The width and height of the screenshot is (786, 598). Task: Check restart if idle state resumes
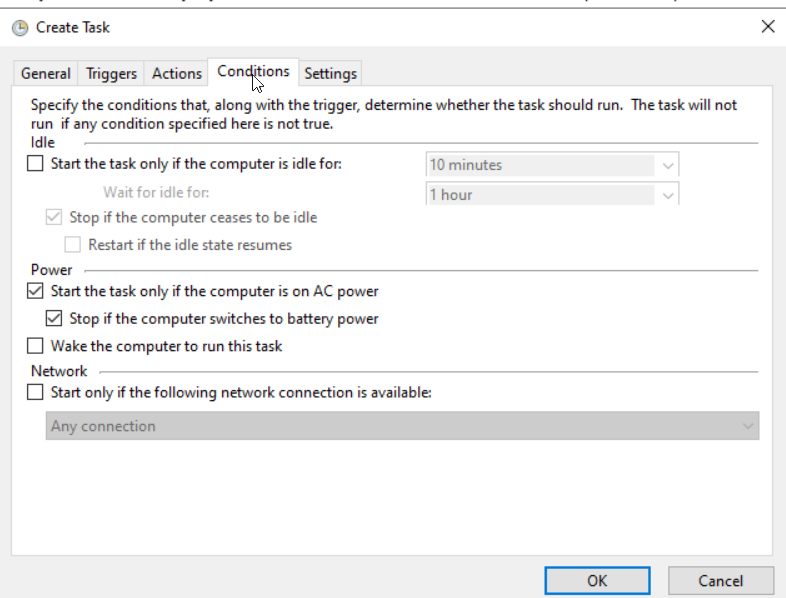coord(73,245)
